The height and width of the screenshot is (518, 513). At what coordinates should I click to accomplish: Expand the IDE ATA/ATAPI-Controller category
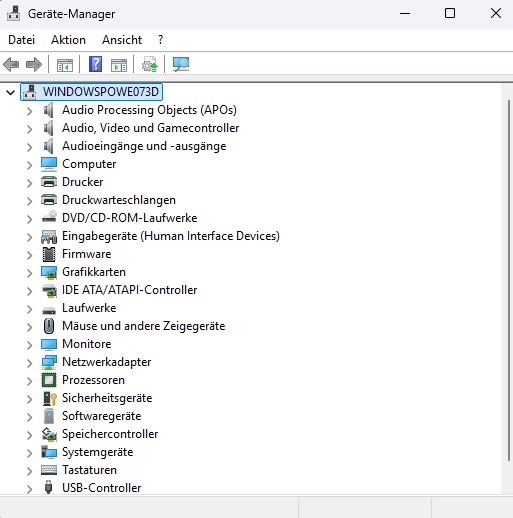click(29, 291)
